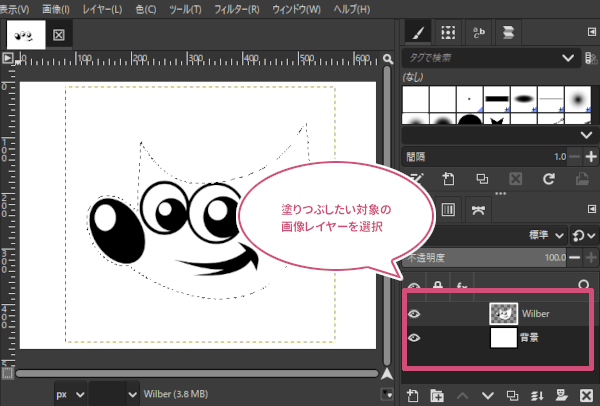Image resolution: width=600 pixels, height=406 pixels.
Task: Click the plus button to increase 間隔 spacing
Action: point(591,157)
